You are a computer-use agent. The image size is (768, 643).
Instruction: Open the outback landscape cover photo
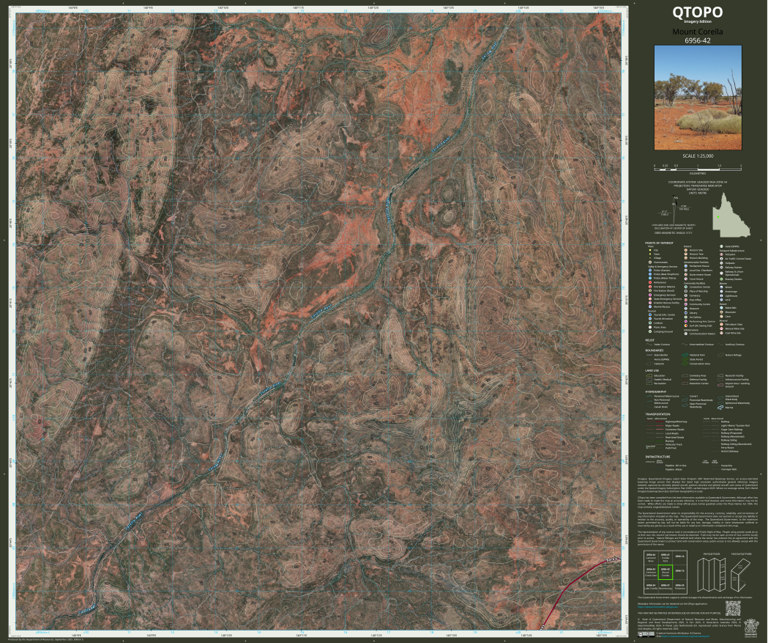pyautogui.click(x=698, y=97)
